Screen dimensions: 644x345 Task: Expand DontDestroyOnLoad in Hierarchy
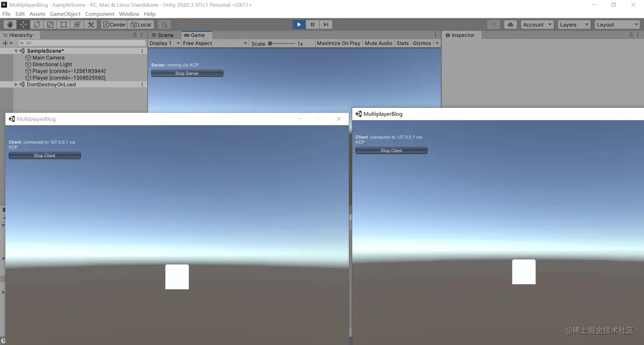[x=16, y=84]
